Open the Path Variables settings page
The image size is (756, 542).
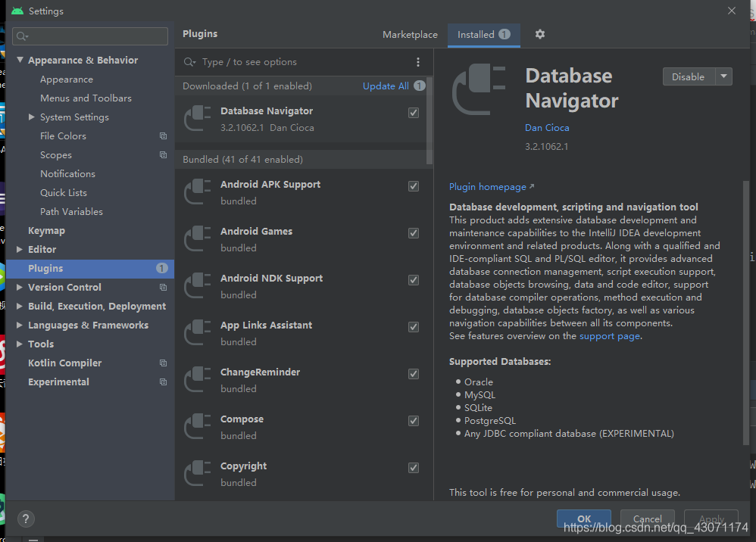click(x=71, y=211)
